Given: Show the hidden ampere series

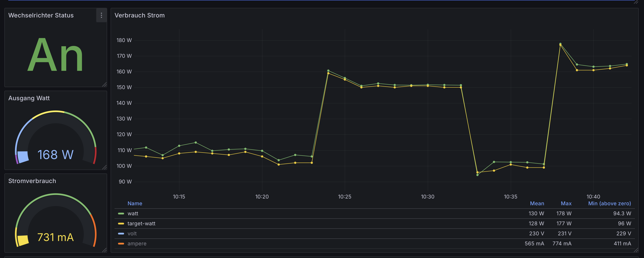Looking at the screenshot, I should pos(137,243).
